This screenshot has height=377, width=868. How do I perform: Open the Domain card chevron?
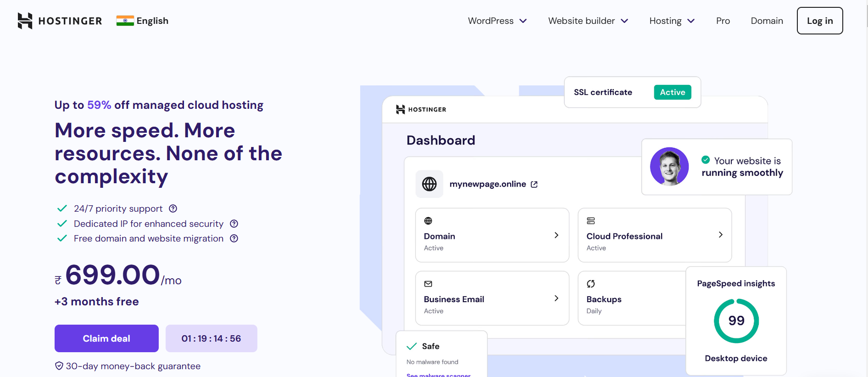coord(556,235)
